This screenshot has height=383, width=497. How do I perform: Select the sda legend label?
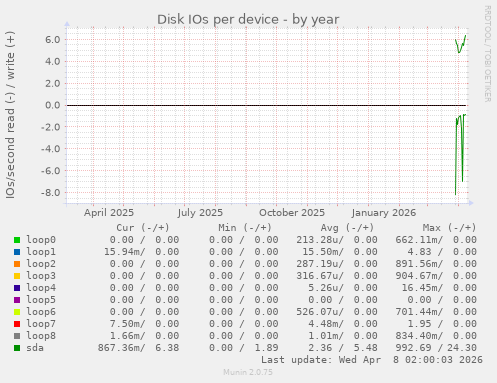coord(35,348)
